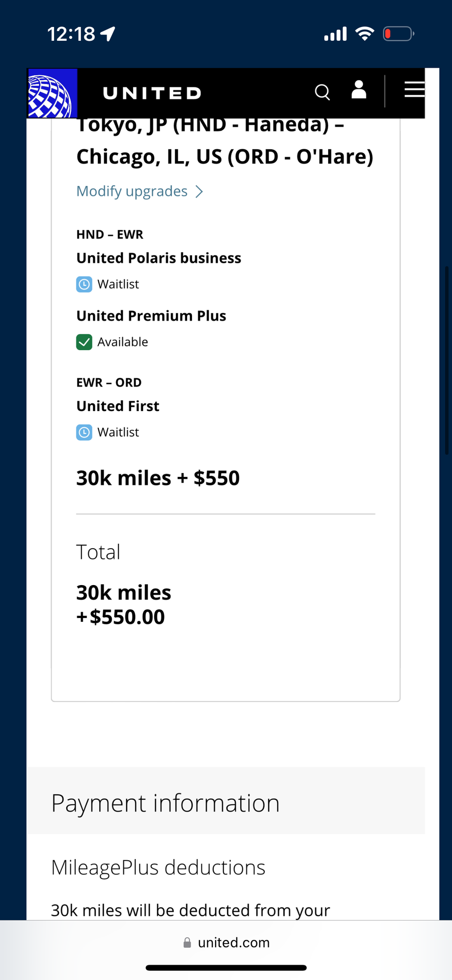452x980 pixels.
Task: Select the United Premium Plus option label
Action: click(151, 316)
